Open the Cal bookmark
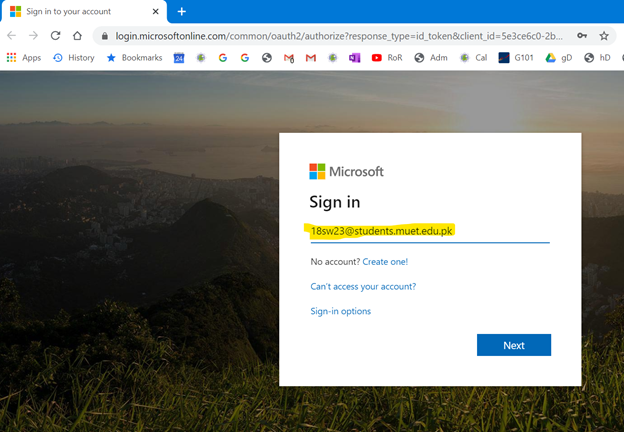Screen dimensions: 626x432 473,58
